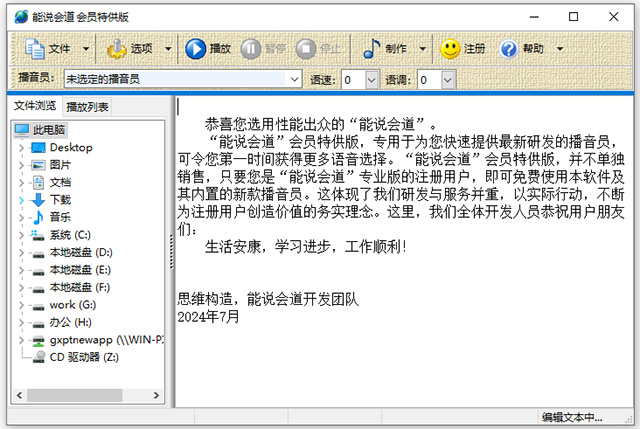The height and width of the screenshot is (429, 640).
Task: Open the 播音员 voice selection combo box
Action: click(182, 79)
